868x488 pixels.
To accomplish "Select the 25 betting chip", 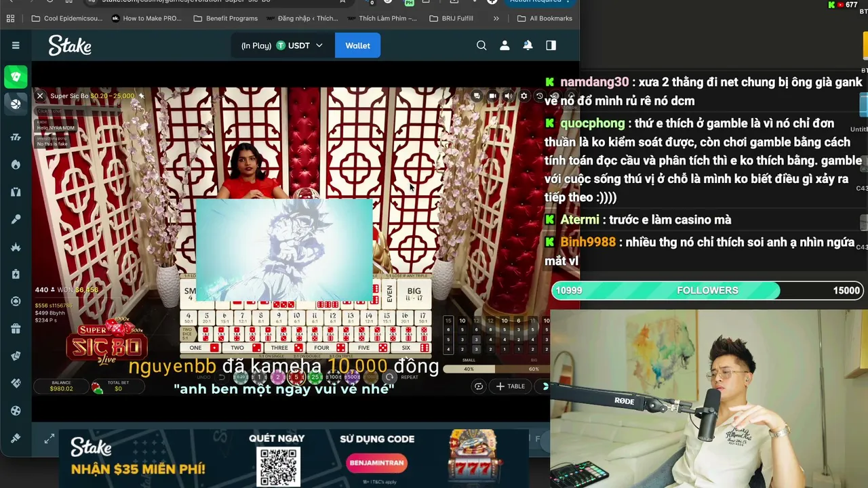I will [315, 377].
